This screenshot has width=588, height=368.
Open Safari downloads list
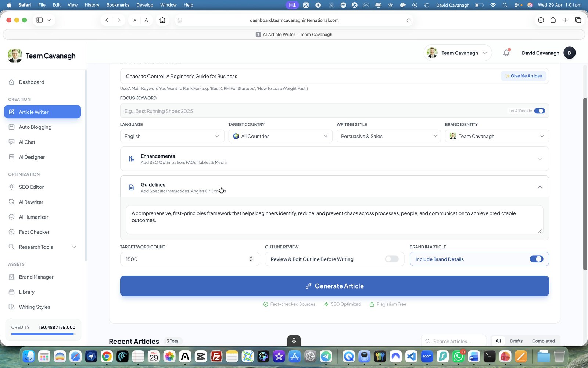pos(541,20)
